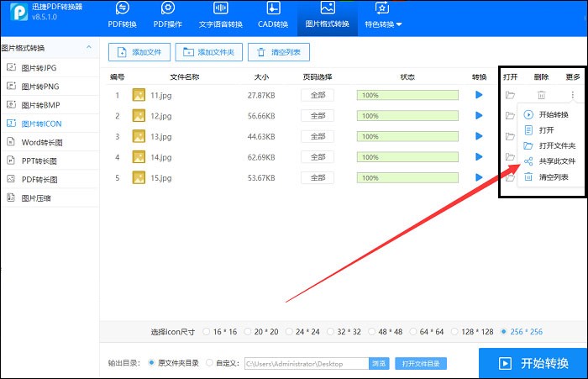Select 清空列表 in the context menu
Screen dimensions: 588x379
pyautogui.click(x=550, y=177)
